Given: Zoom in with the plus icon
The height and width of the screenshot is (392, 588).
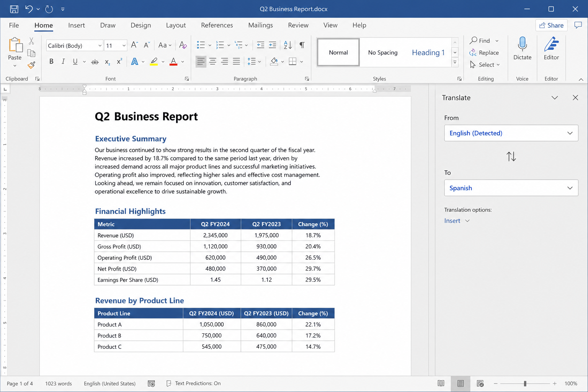Looking at the screenshot, I should [x=554, y=384].
